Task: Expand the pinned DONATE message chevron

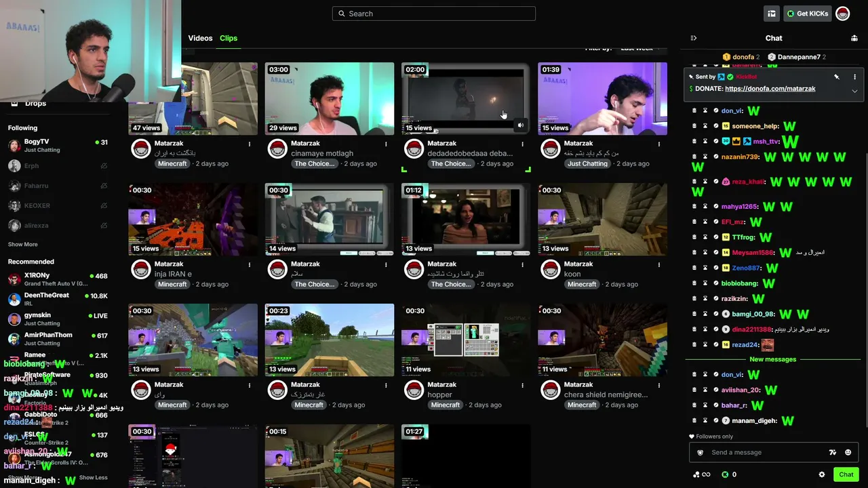Action: pyautogui.click(x=854, y=91)
